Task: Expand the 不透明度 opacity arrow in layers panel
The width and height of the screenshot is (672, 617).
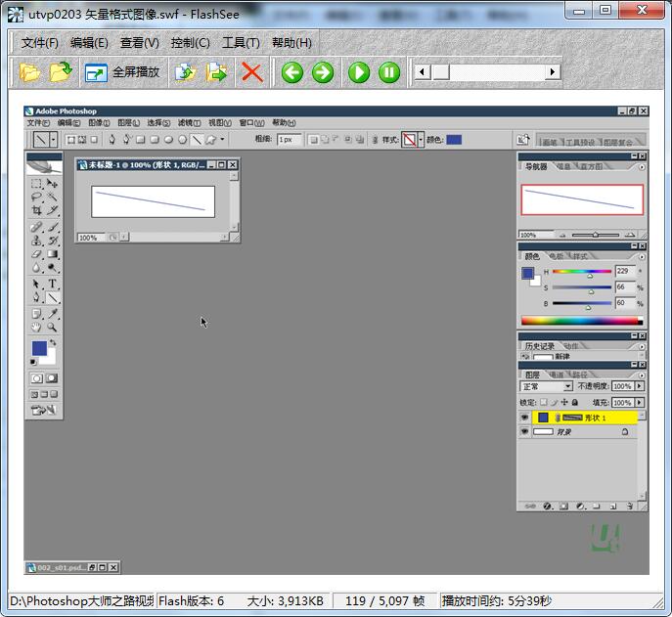Action: (x=640, y=386)
